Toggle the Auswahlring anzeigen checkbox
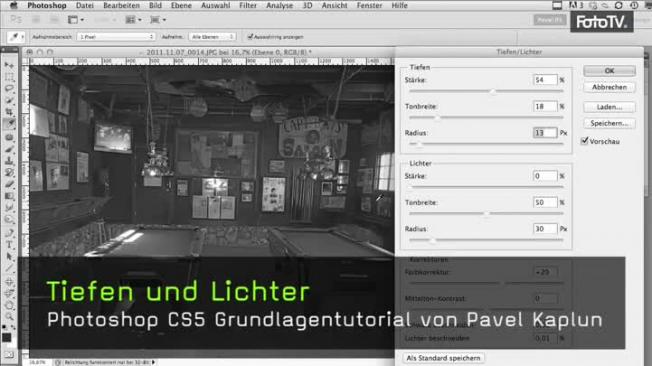The height and width of the screenshot is (366, 652). point(250,37)
